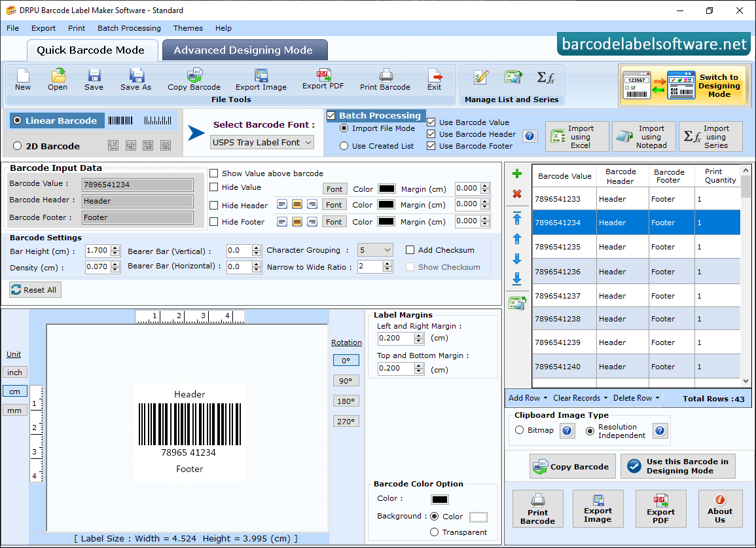Open the Themes menu
Screen dimensions: 756x548
[188, 28]
